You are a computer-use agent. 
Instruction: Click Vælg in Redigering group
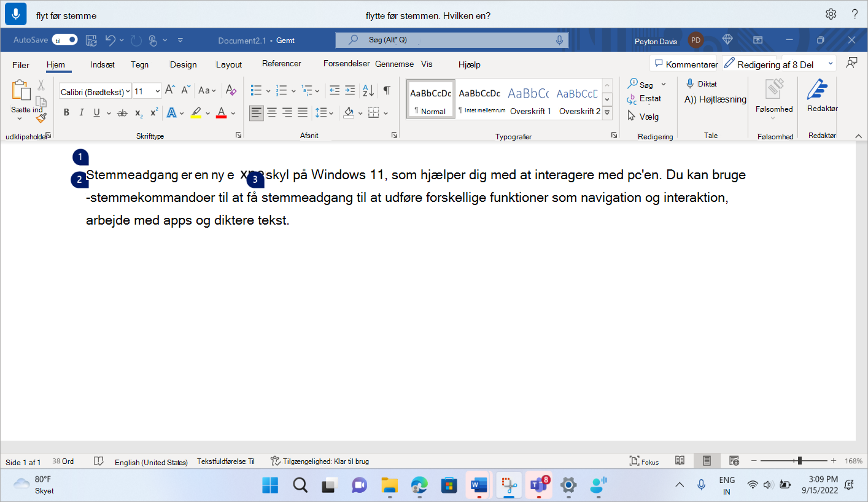[x=643, y=116]
